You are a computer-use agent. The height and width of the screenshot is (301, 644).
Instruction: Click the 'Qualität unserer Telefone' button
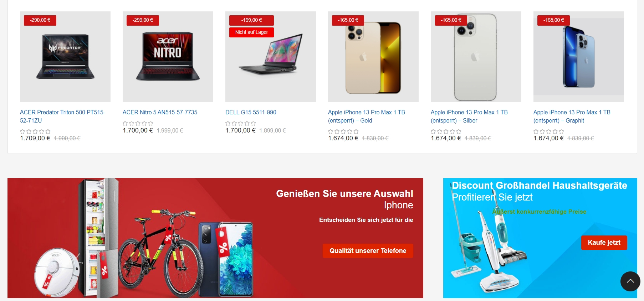368,251
